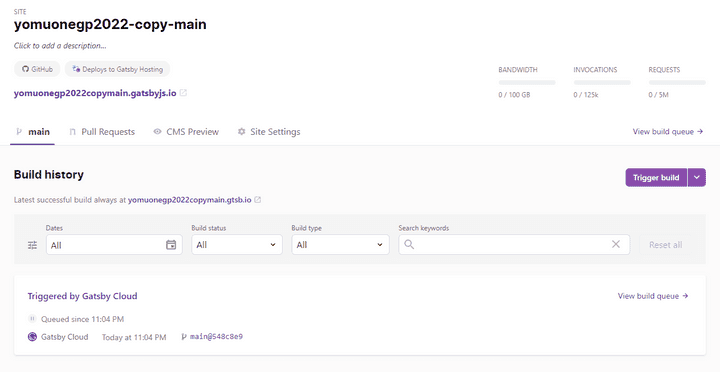Click the Gatsby Cloud purple logo icon
Image resolution: width=720 pixels, height=372 pixels.
pos(32,337)
